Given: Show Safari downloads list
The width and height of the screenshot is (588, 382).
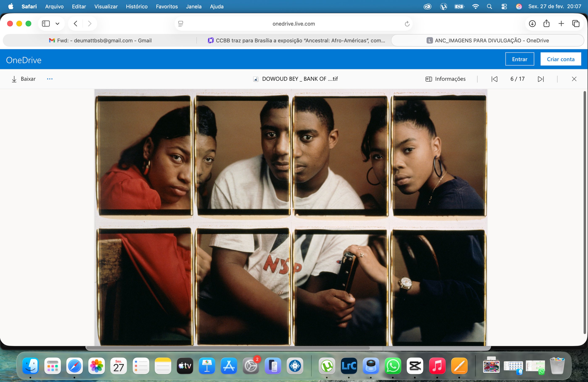Looking at the screenshot, I should click(532, 24).
